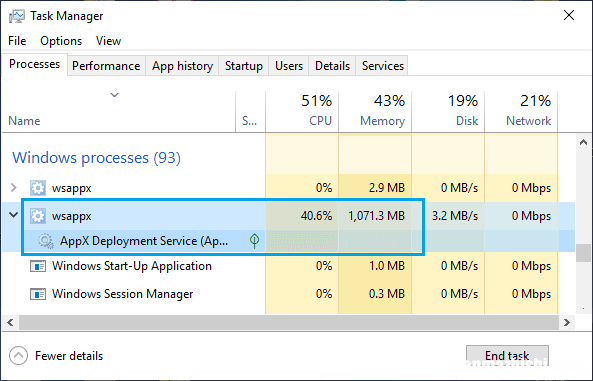Image resolution: width=593 pixels, height=381 pixels.
Task: Click the Task Manager title bar icon
Action: 17,16
